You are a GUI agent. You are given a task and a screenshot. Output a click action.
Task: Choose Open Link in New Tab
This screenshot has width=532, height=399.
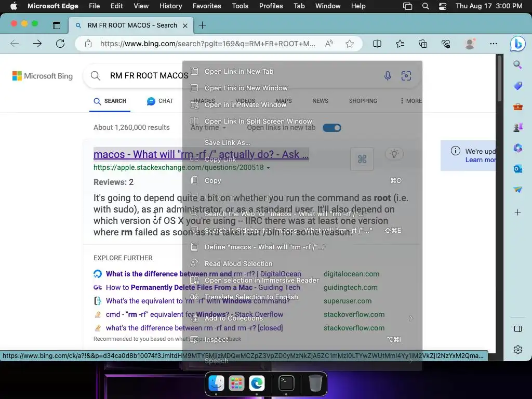pyautogui.click(x=302, y=71)
